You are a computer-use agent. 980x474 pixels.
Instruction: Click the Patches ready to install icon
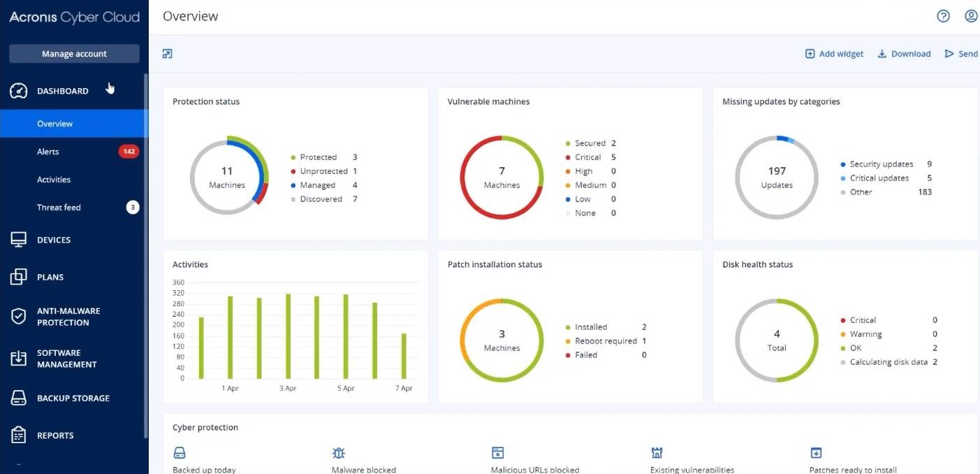coord(815,452)
